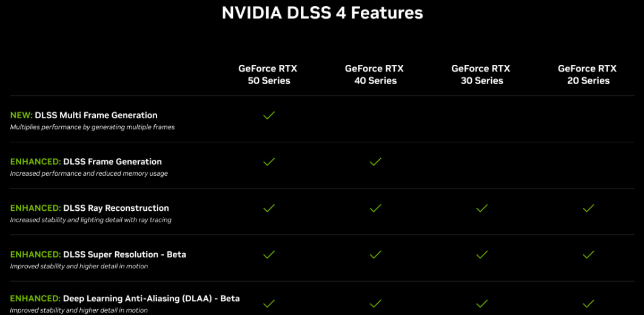
Task: Click the GeForce RTX 30 Series column header
Action: pyautogui.click(x=481, y=75)
